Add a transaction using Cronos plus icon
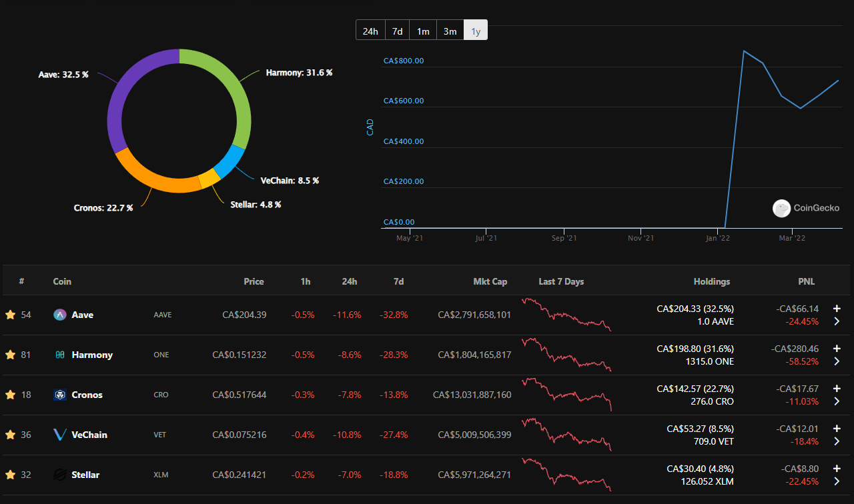 tap(837, 388)
